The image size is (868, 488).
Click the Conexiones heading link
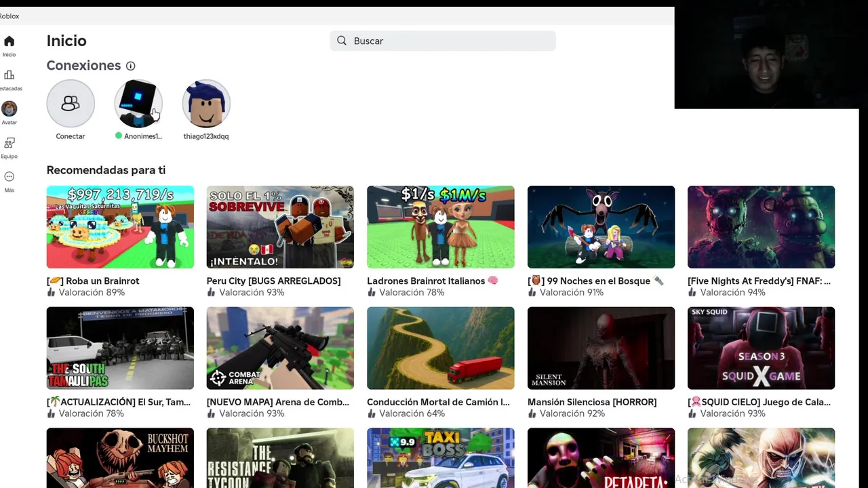(x=83, y=66)
